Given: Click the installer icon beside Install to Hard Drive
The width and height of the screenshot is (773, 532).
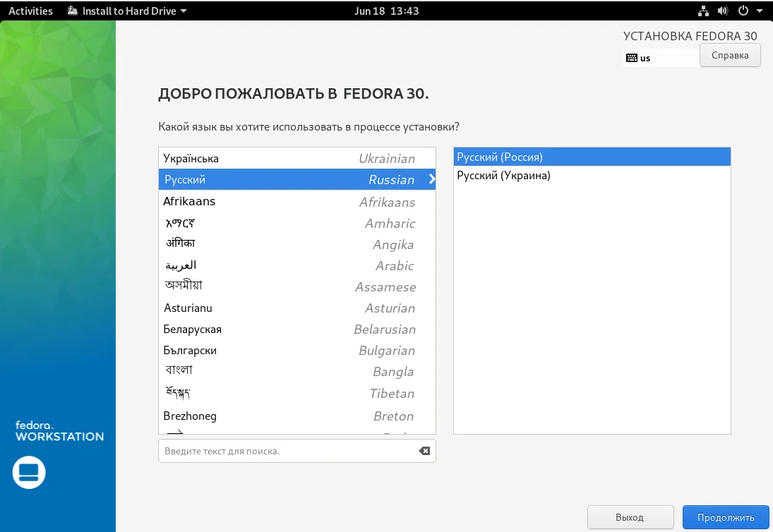Looking at the screenshot, I should pos(73,11).
